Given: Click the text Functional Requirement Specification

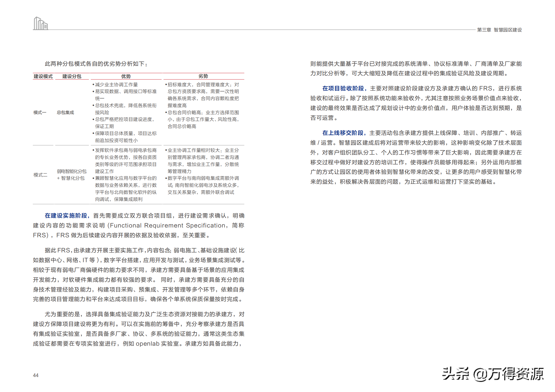Looking at the screenshot, I should [x=167, y=225].
